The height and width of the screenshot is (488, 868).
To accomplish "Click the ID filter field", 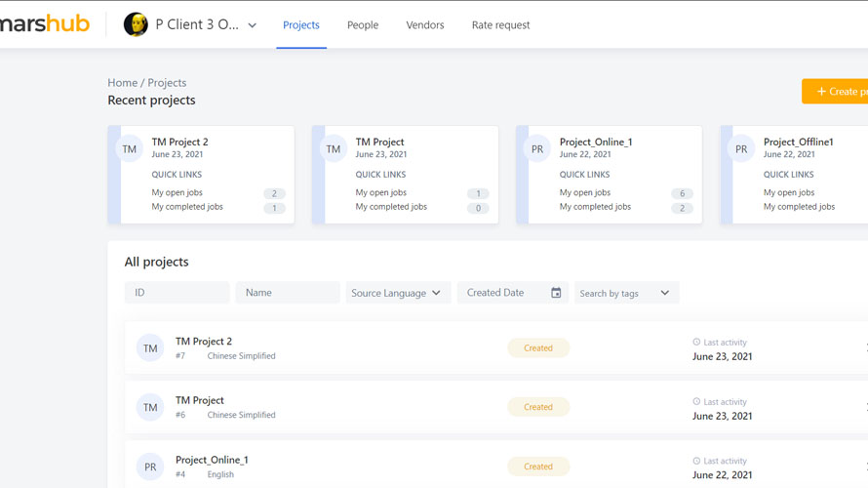I will [x=177, y=293].
